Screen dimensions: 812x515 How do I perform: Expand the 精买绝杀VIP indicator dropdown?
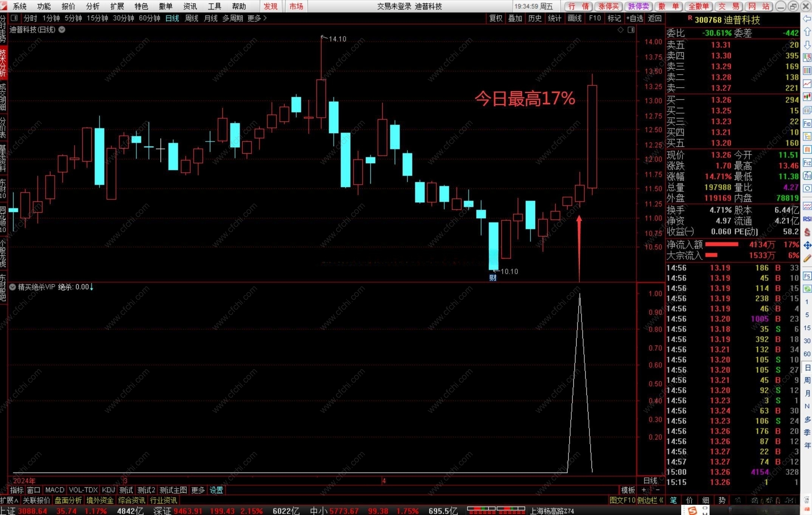pyautogui.click(x=12, y=287)
